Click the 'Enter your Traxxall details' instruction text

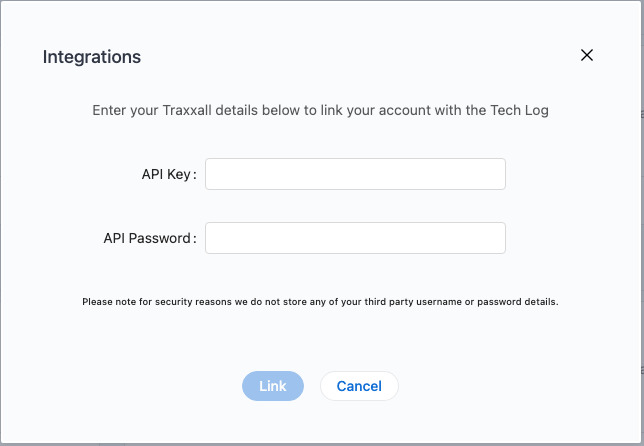coord(320,110)
